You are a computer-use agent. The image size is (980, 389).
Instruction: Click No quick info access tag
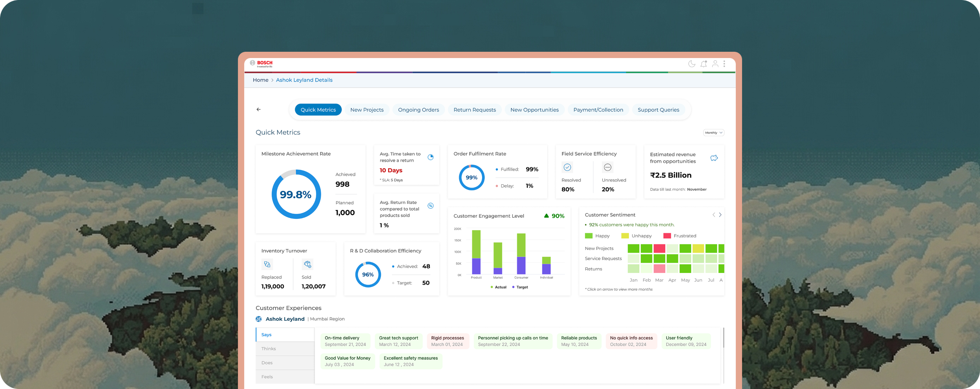click(x=631, y=341)
